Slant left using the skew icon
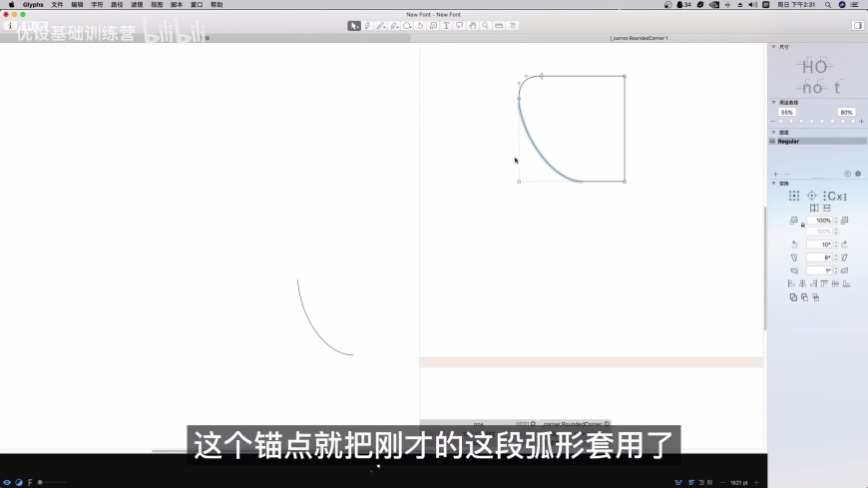This screenshot has width=868, height=488. point(794,257)
